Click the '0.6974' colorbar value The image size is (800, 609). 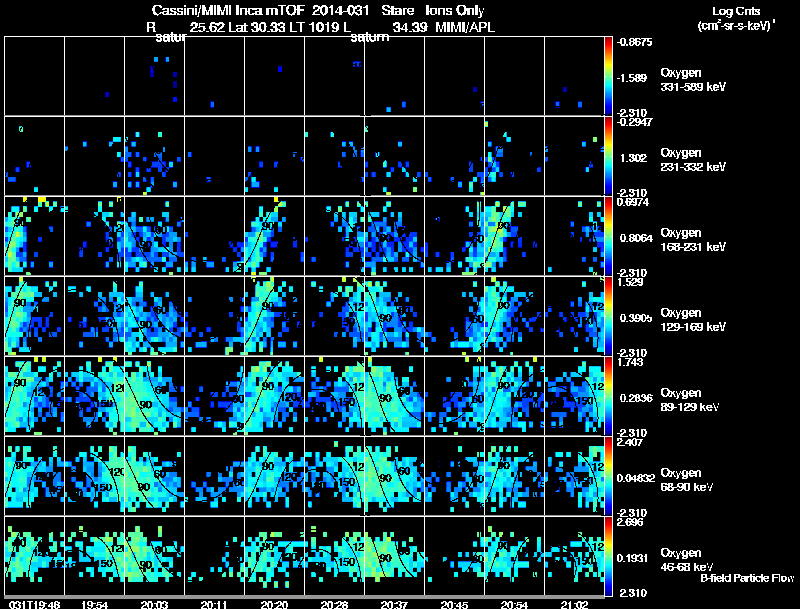point(633,202)
